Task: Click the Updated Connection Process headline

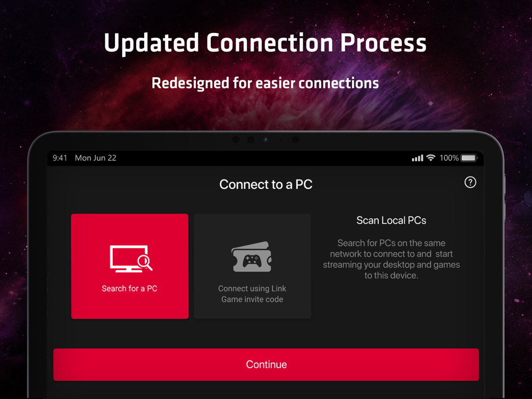Action: (x=265, y=43)
